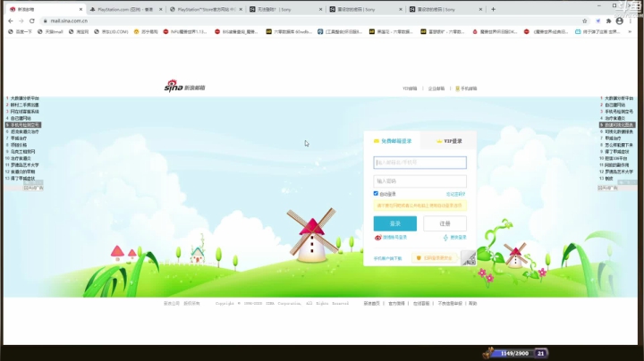
Task: Open the 百度一下 bookmark
Action: 20,31
